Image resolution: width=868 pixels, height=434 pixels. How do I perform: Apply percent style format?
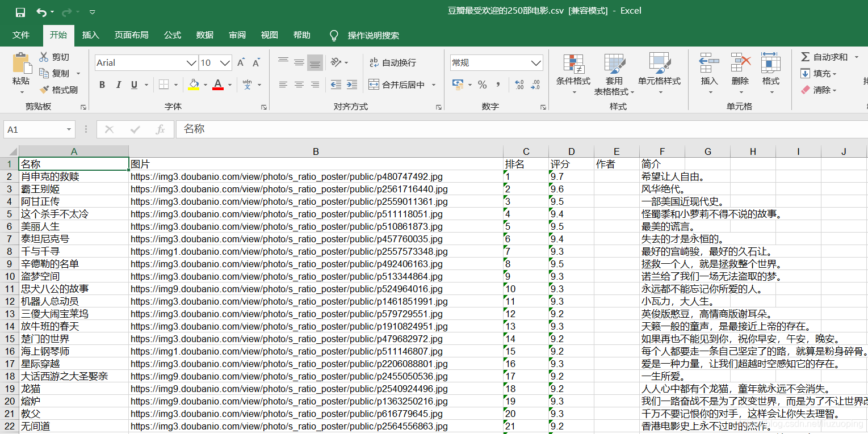483,85
